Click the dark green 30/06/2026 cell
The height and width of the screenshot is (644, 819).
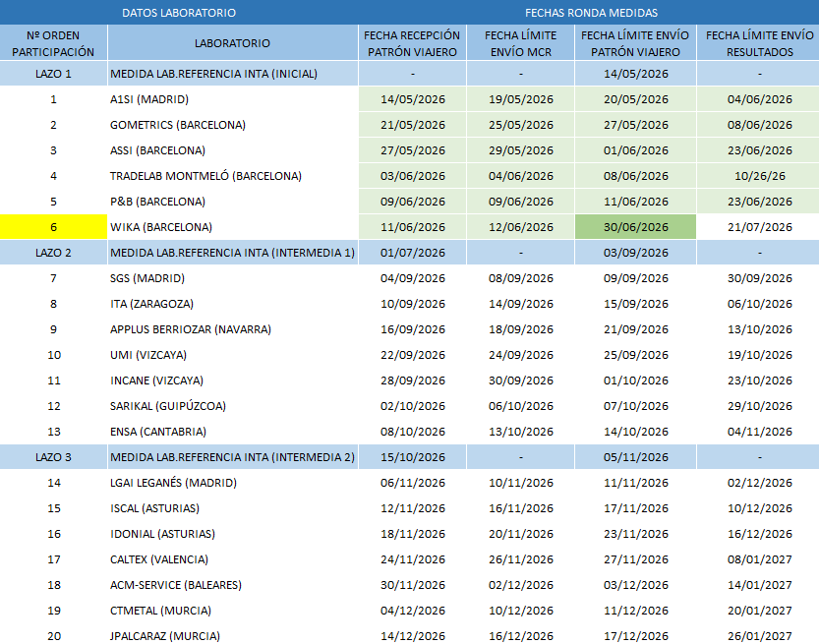coord(636,227)
